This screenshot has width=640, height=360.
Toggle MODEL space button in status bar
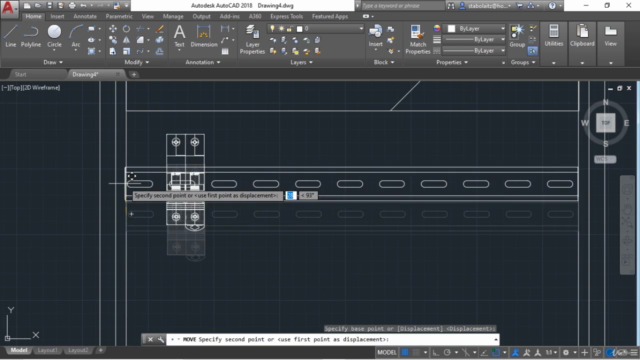[x=387, y=352]
